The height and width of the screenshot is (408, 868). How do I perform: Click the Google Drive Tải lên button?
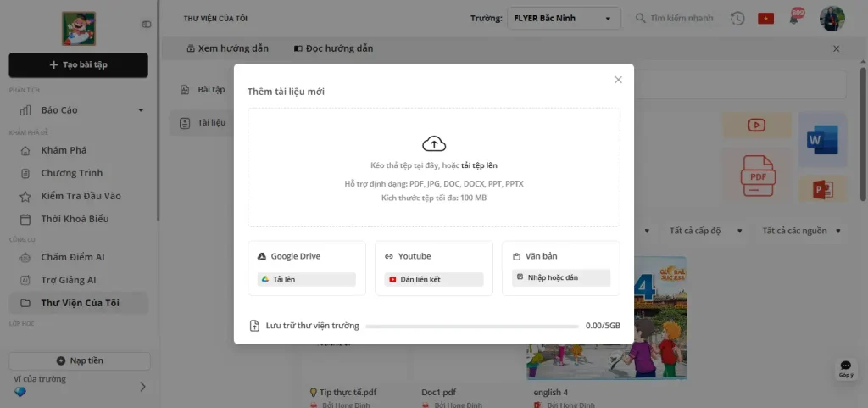coord(307,279)
